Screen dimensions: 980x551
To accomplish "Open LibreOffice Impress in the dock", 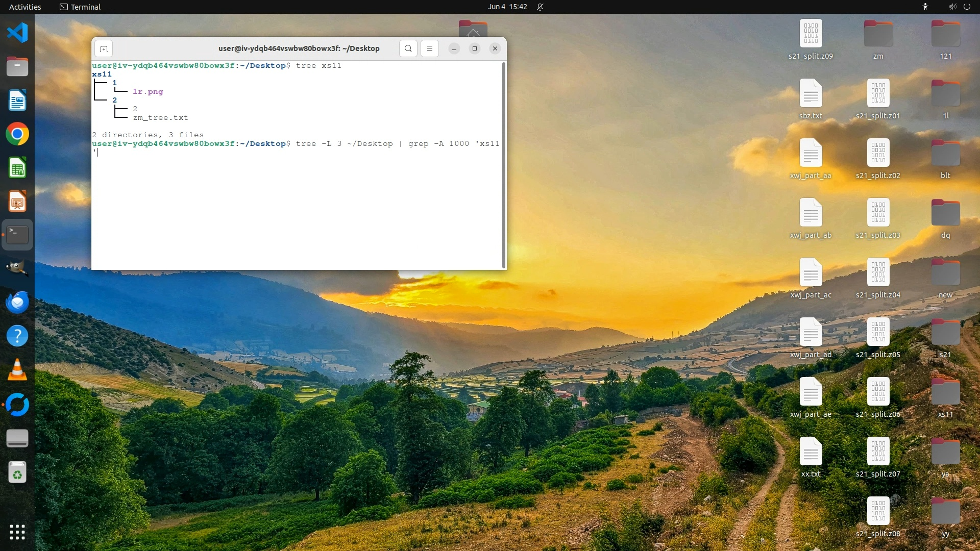I will [17, 202].
